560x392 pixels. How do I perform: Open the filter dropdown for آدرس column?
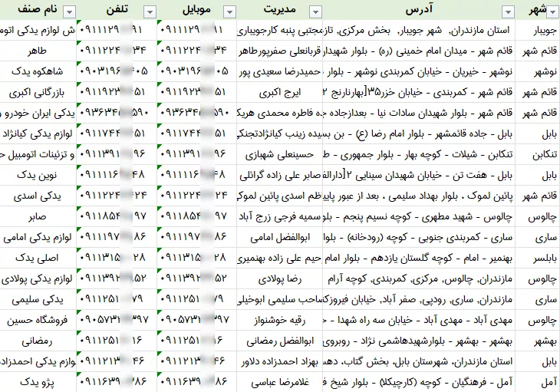point(508,12)
